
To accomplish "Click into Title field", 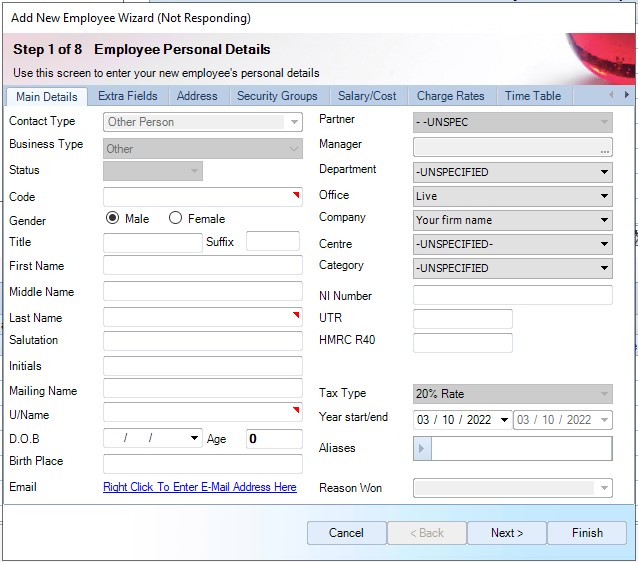I will point(153,243).
